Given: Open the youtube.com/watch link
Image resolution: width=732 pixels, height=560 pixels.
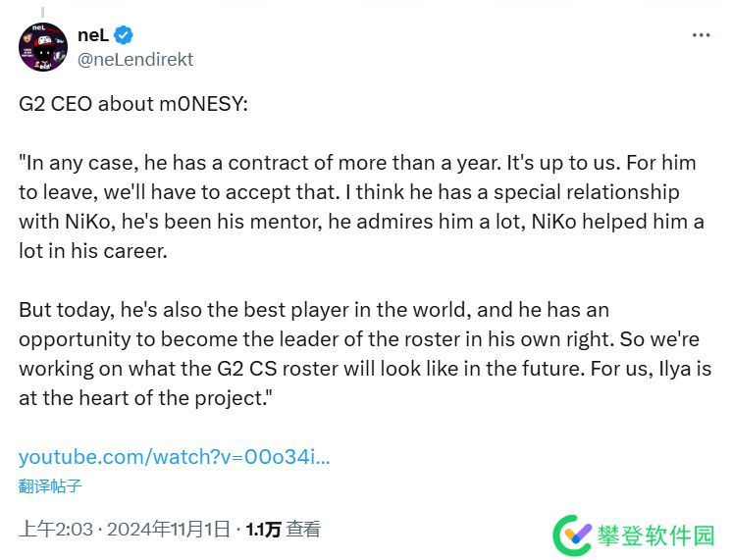Looking at the screenshot, I should pos(174,457).
